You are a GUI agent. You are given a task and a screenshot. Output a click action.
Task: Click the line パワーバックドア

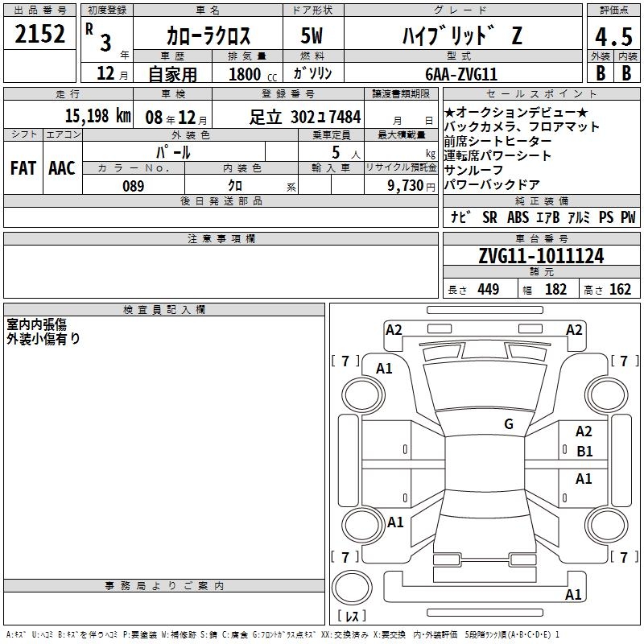[492, 185]
